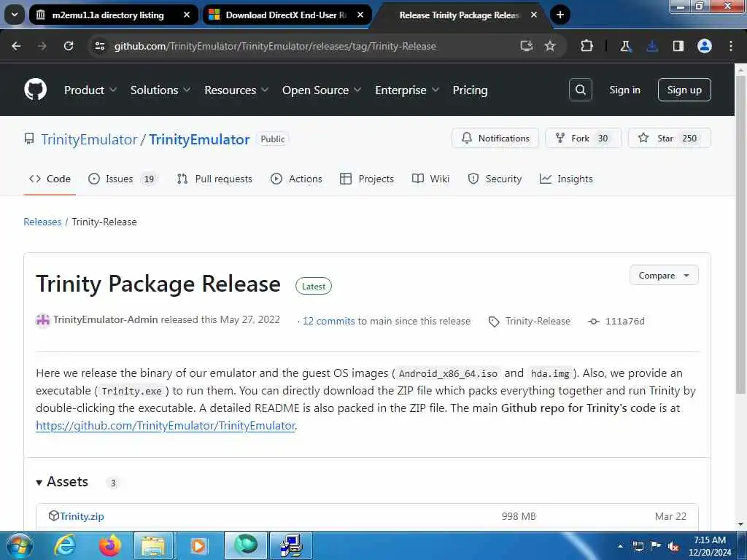Viewport: 747px width, 560px height.
Task: Launch Firefox from the taskbar
Action: (110, 545)
